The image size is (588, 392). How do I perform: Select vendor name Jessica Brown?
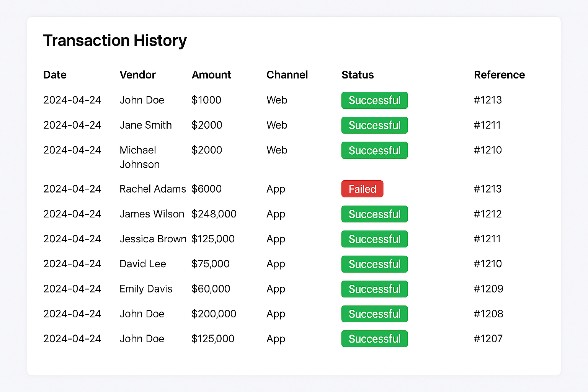point(153,239)
